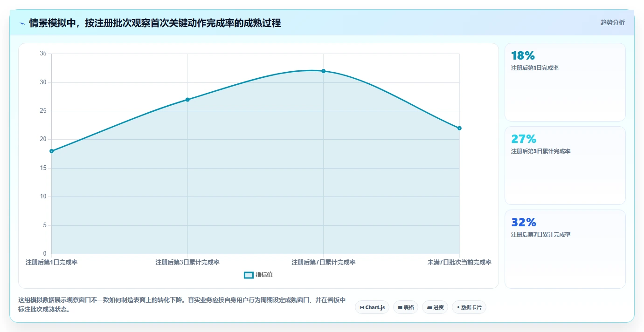Click the 指标值 legend label

tap(264, 275)
